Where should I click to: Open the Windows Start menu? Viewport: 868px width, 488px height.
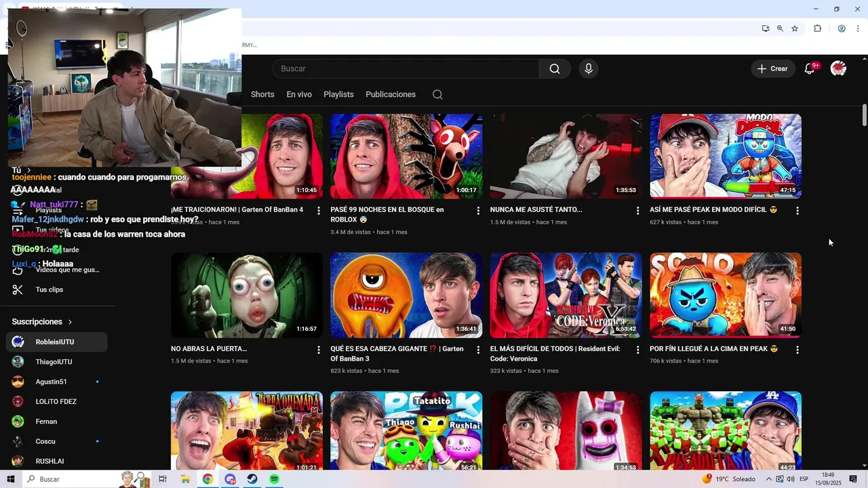click(x=11, y=479)
